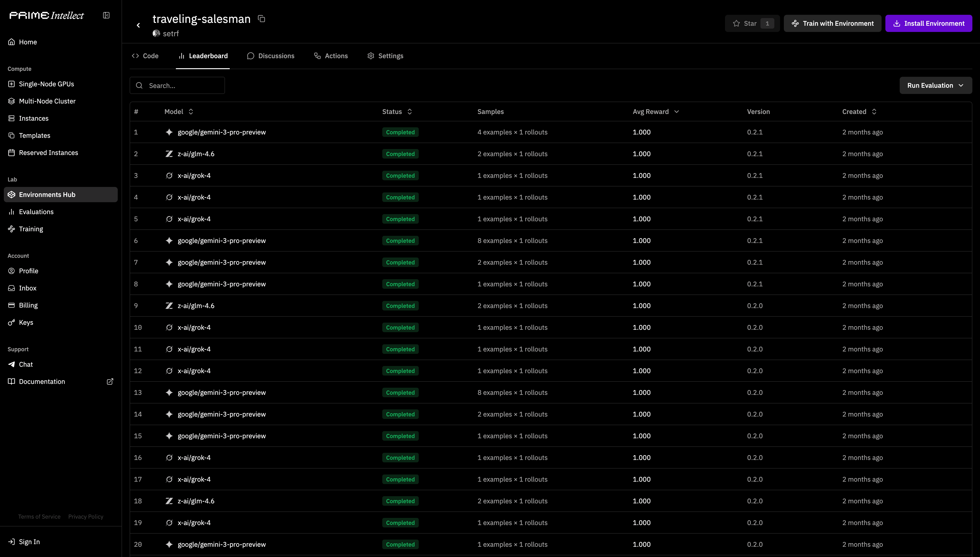Open Chat support
The height and width of the screenshot is (557, 980).
[x=26, y=364]
